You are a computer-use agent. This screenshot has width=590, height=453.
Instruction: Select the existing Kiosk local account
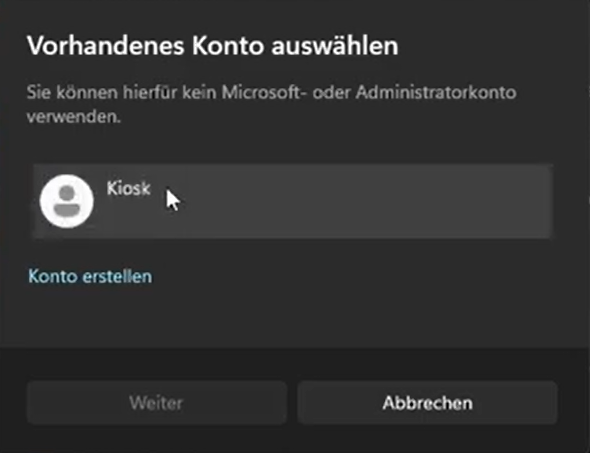(292, 201)
